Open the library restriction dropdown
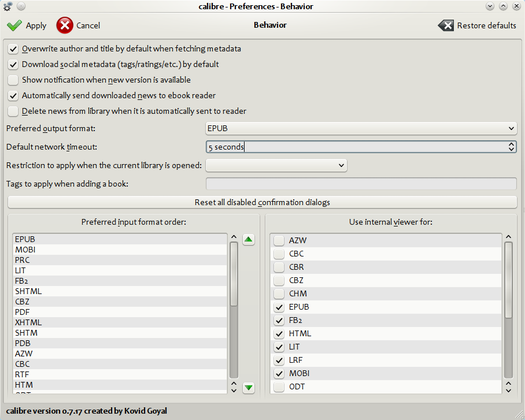This screenshot has width=525, height=420. click(x=276, y=165)
